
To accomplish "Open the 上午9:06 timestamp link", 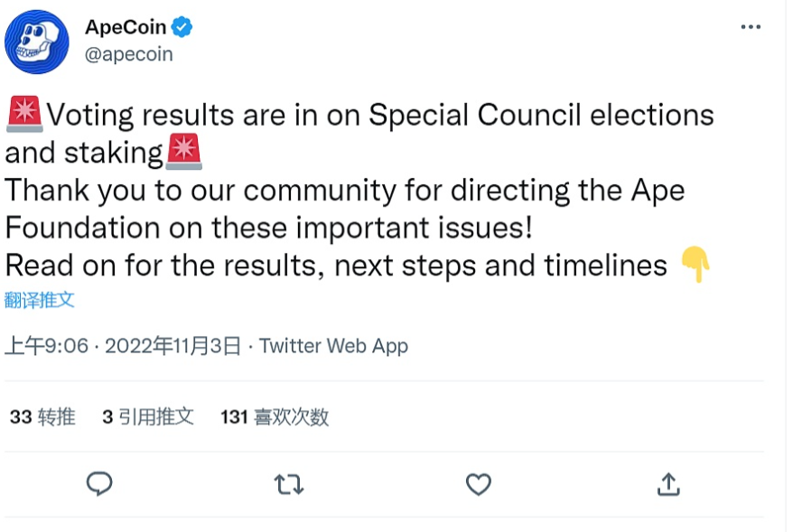I will point(47,346).
